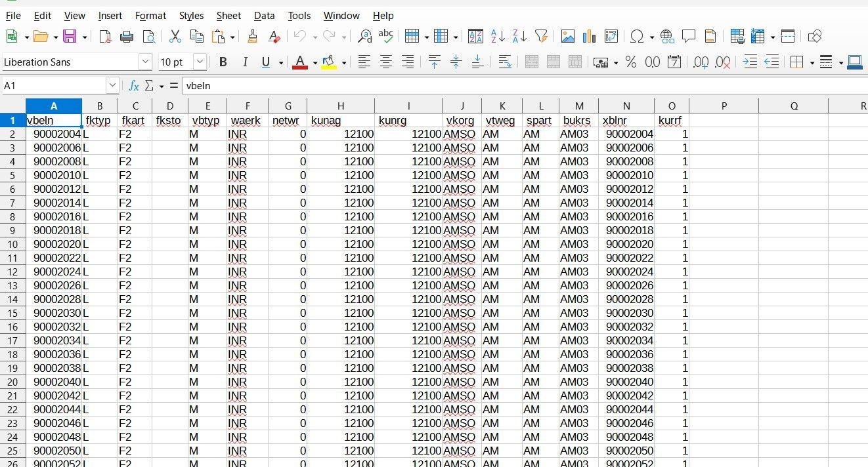Viewport: 868px width, 467px height.
Task: Open Paste options dropdown arrow
Action: coord(232,37)
